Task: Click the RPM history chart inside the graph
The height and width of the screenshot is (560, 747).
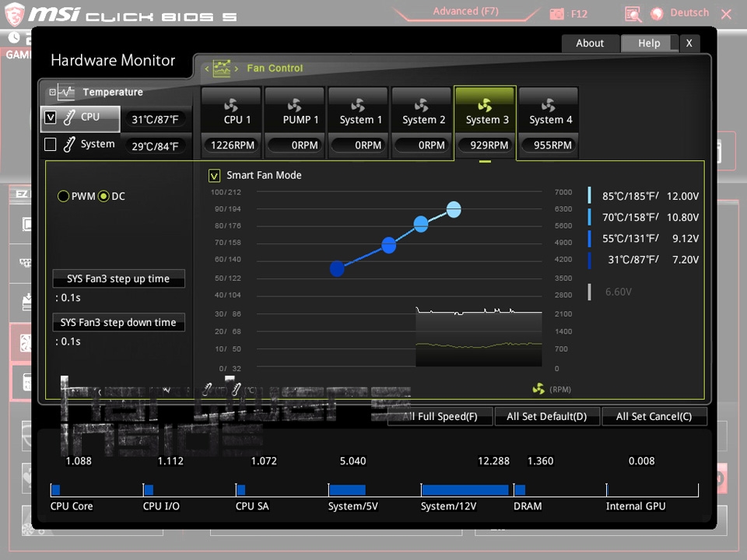Action: [x=479, y=337]
